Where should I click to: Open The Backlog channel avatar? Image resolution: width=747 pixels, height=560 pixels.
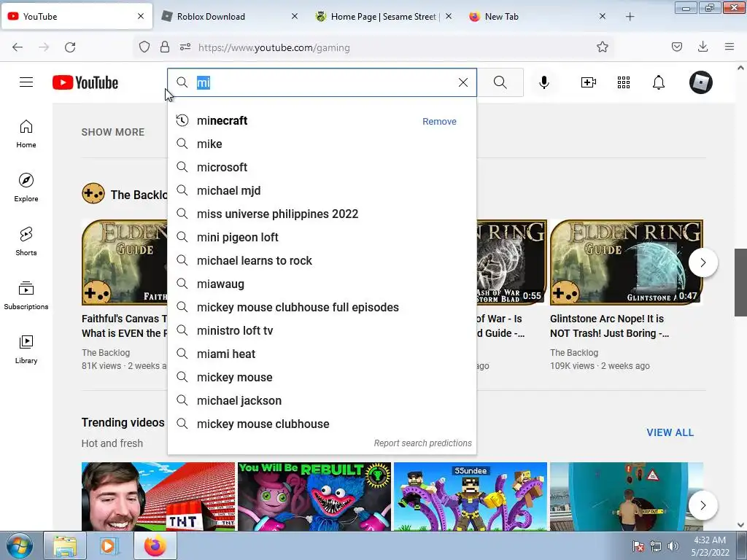pyautogui.click(x=93, y=194)
